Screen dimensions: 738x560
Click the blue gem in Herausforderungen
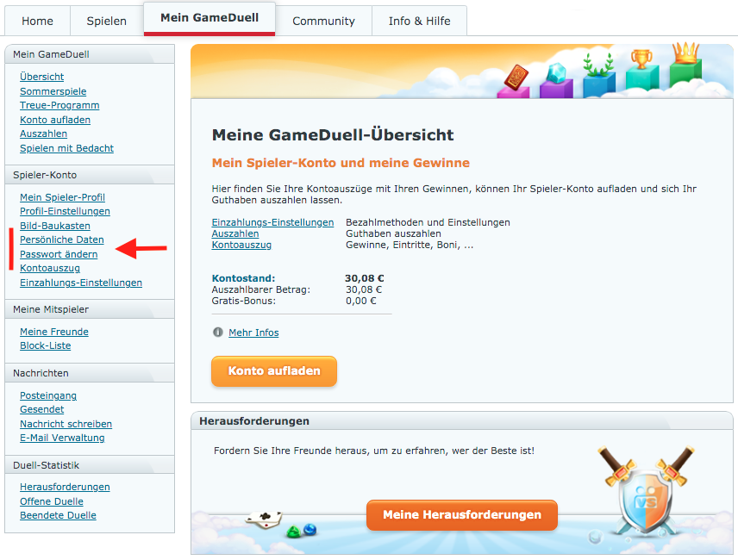coord(310,530)
